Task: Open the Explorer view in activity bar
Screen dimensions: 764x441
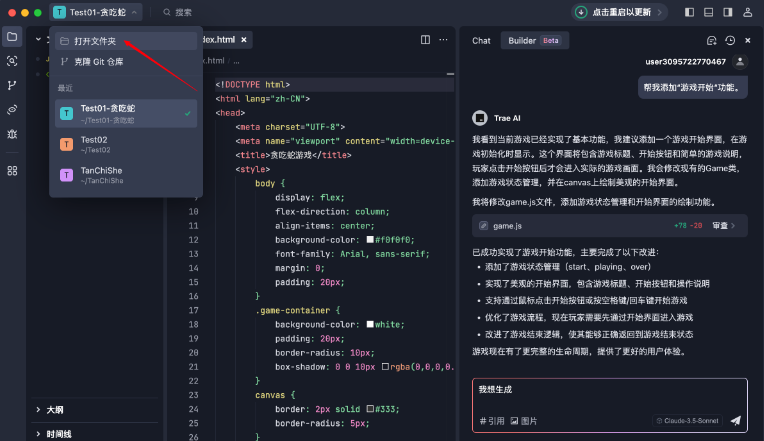Action: click(x=12, y=37)
